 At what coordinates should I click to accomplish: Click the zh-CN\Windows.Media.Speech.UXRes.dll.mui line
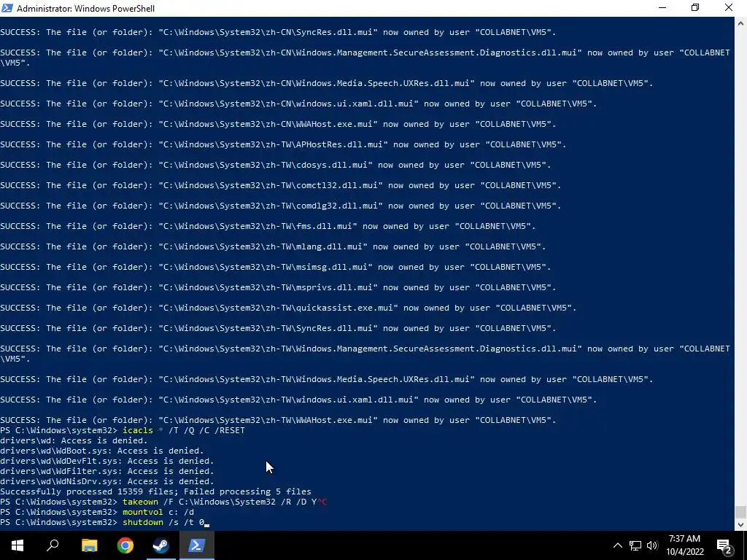[327, 83]
